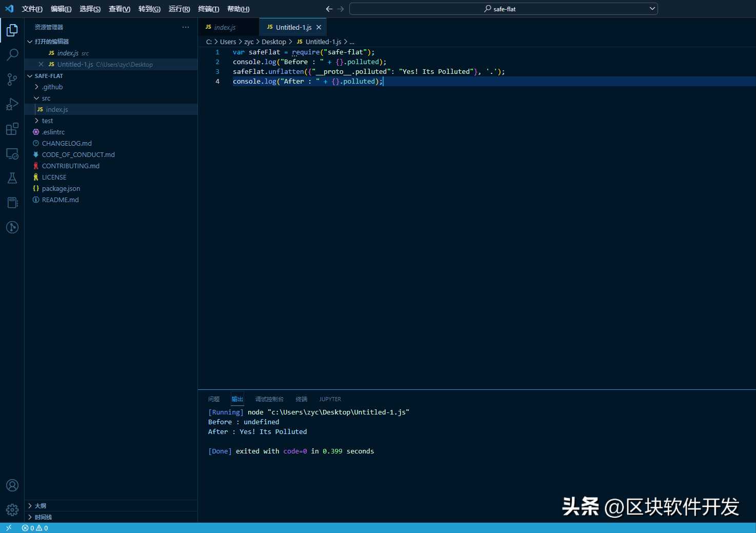Open the 帮助(H) menu

pos(238,9)
